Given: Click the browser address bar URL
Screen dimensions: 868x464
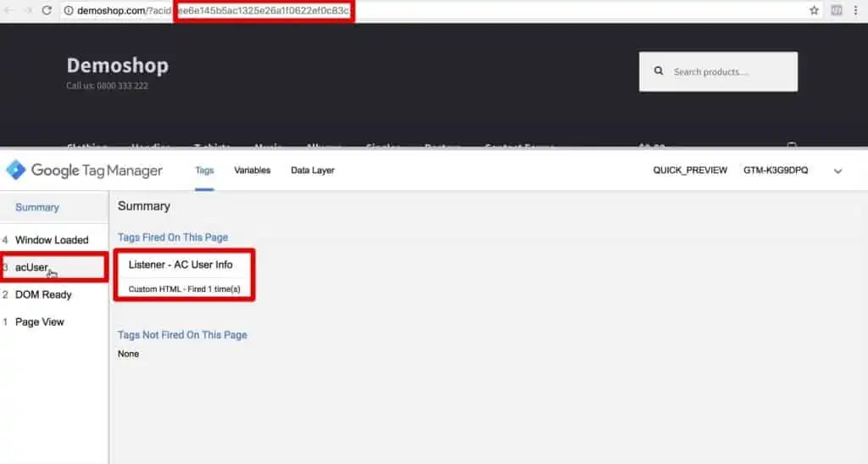Looking at the screenshot, I should click(x=213, y=10).
